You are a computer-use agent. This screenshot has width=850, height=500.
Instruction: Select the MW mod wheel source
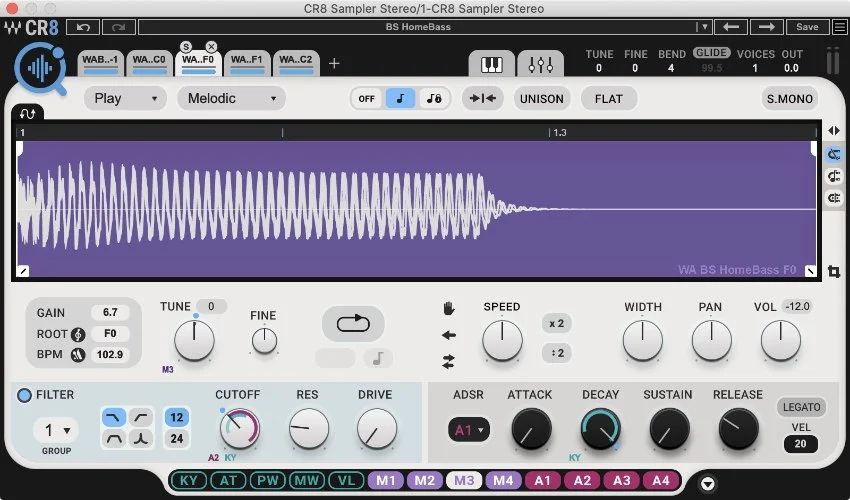tap(307, 480)
